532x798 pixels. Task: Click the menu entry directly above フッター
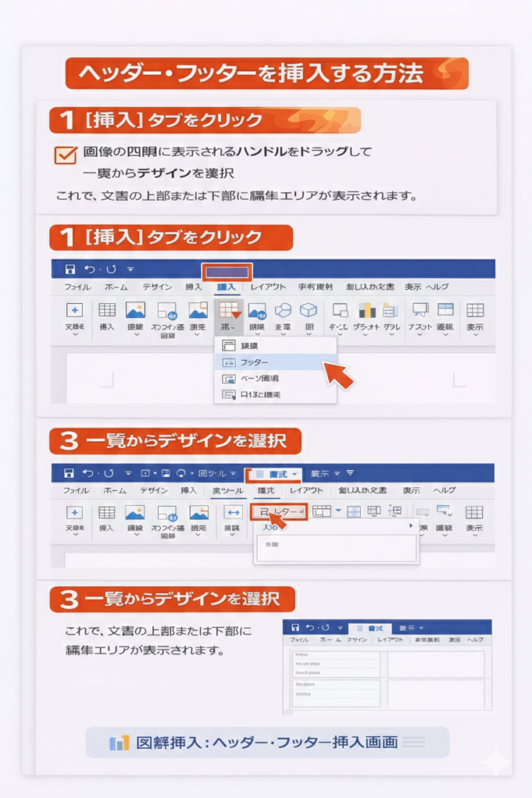pos(277,346)
